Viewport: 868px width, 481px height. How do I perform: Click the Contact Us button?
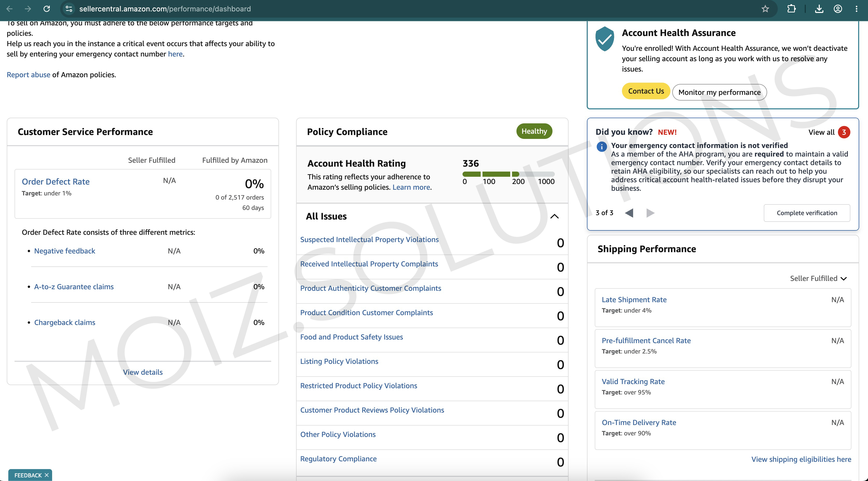(646, 91)
